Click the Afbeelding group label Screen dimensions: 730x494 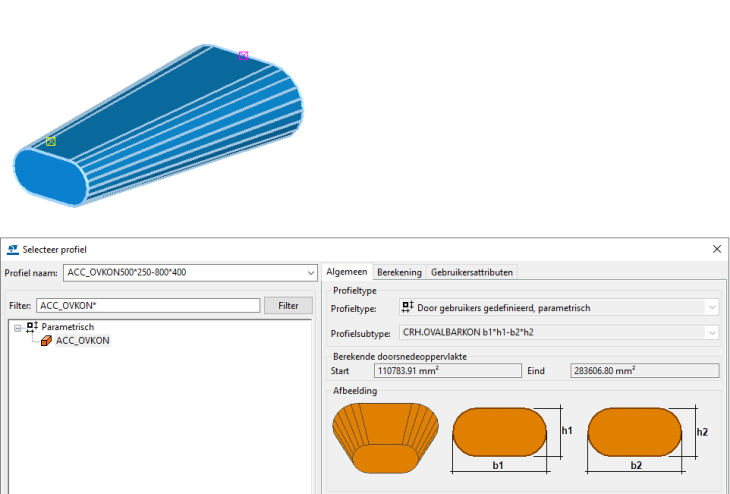pyautogui.click(x=355, y=391)
